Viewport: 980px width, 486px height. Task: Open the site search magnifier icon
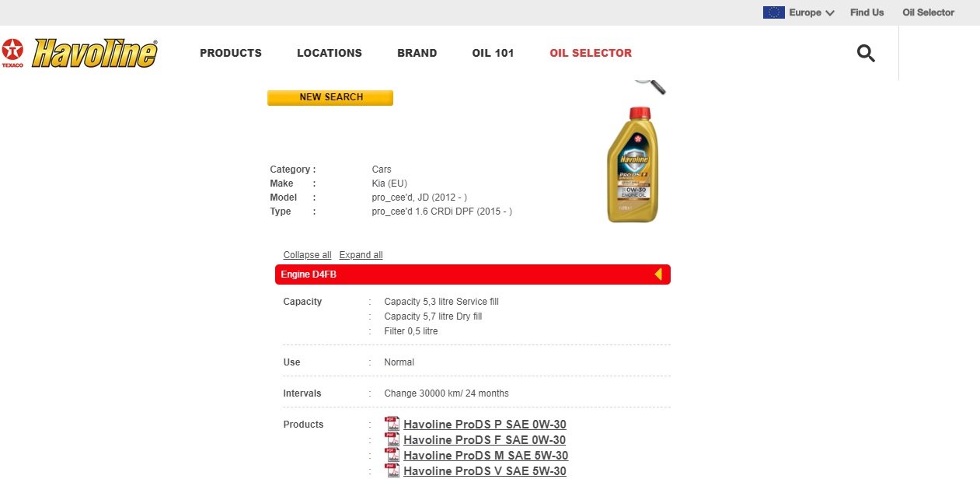pos(866,53)
